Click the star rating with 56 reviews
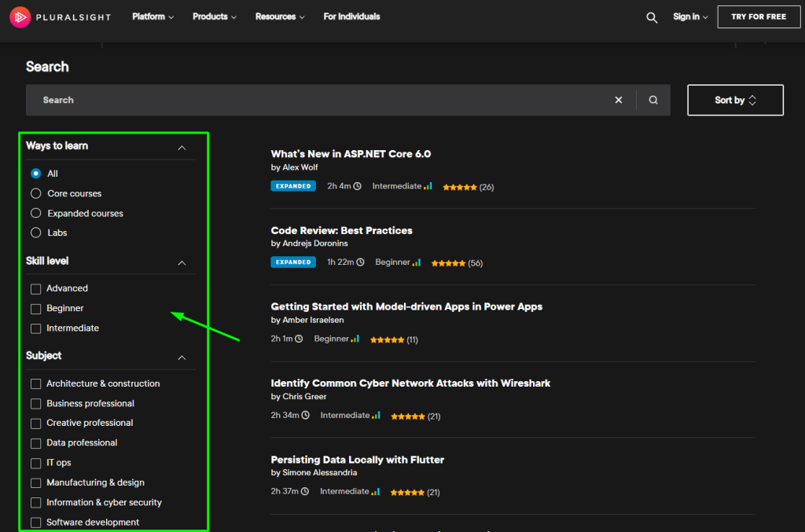This screenshot has width=805, height=532. pyautogui.click(x=448, y=263)
